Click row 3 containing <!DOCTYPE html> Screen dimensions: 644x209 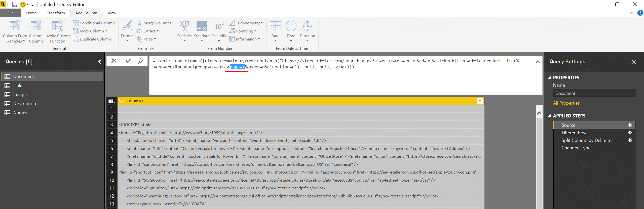[301, 124]
